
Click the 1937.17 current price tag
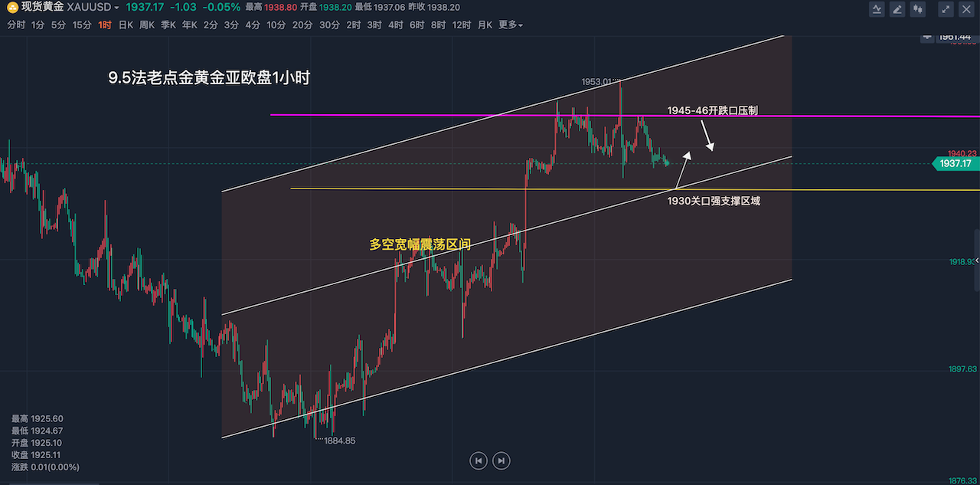tap(955, 163)
